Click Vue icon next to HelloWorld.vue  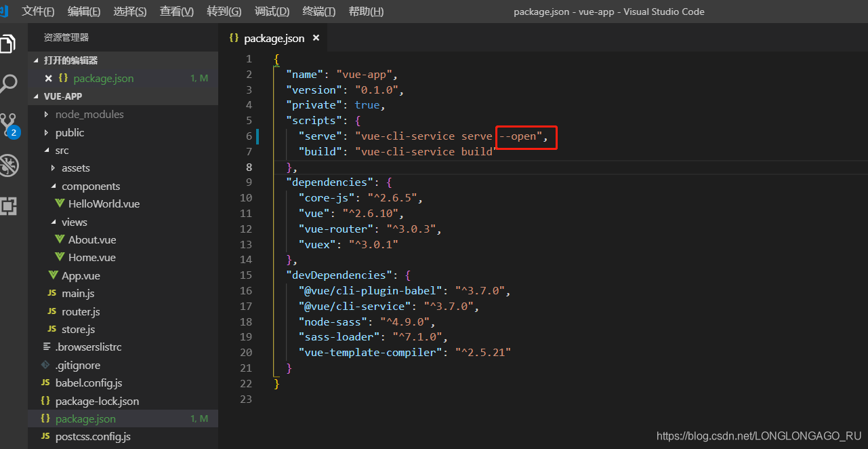[x=60, y=203]
